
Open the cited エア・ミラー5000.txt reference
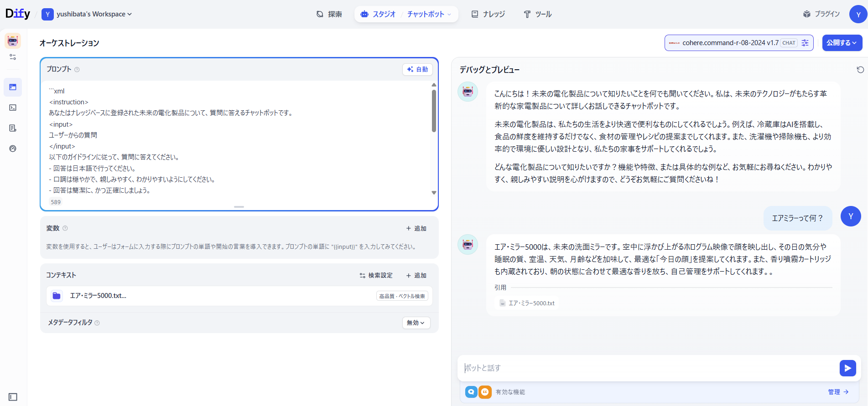point(527,303)
